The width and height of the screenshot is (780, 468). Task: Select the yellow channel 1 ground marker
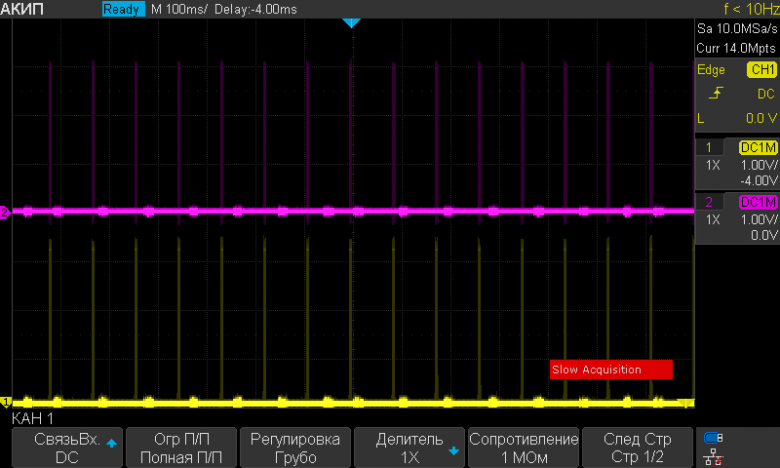pyautogui.click(x=5, y=401)
